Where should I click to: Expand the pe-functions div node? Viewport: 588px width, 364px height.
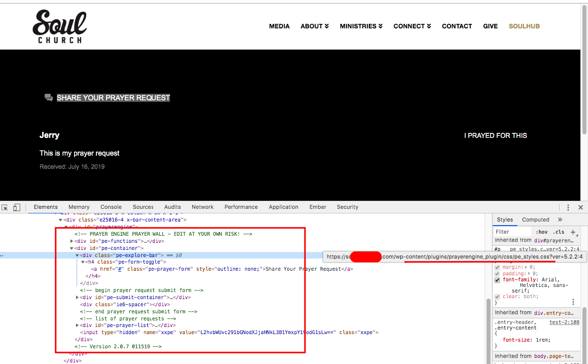tap(72, 241)
